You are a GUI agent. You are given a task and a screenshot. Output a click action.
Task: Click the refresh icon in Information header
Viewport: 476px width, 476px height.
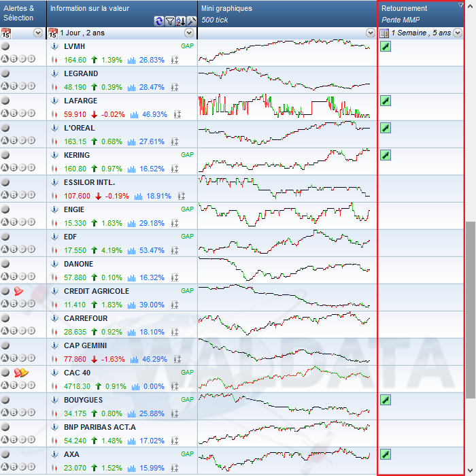coord(158,21)
